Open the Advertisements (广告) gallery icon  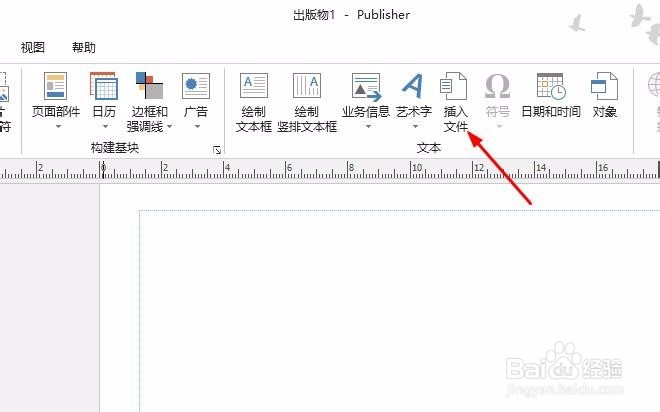click(196, 85)
